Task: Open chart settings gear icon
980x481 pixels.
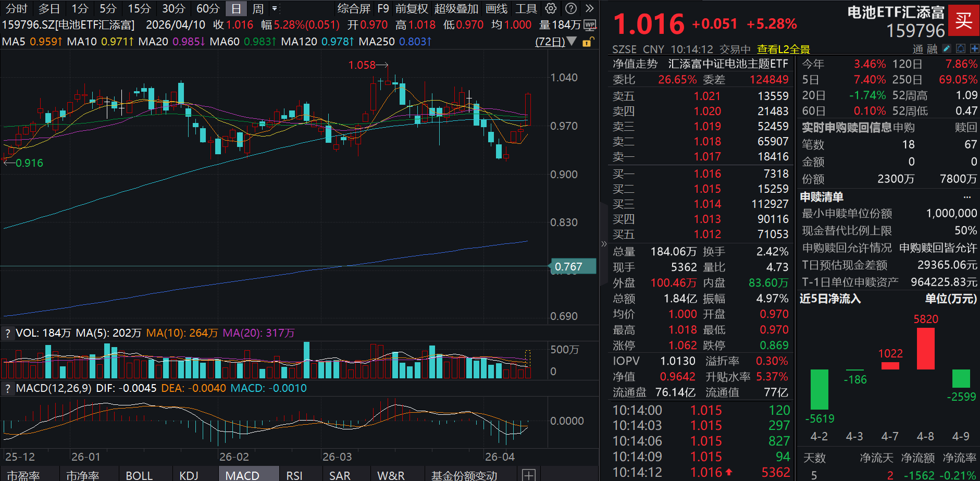Action: pos(551,8)
